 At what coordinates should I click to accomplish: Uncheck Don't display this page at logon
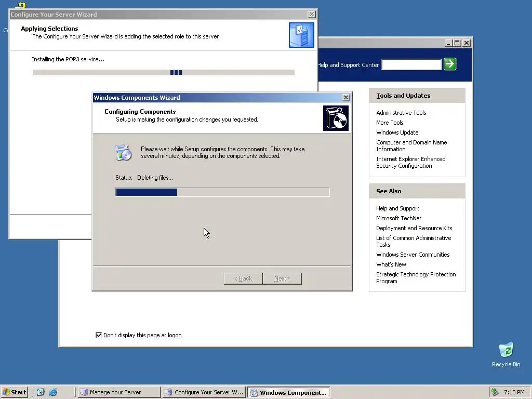pyautogui.click(x=99, y=335)
